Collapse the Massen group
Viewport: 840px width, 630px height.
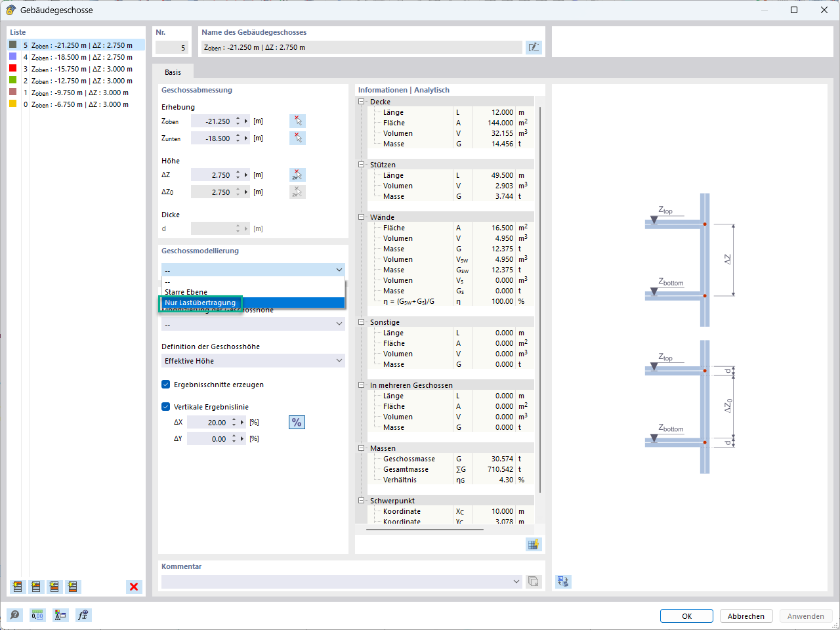tap(361, 448)
